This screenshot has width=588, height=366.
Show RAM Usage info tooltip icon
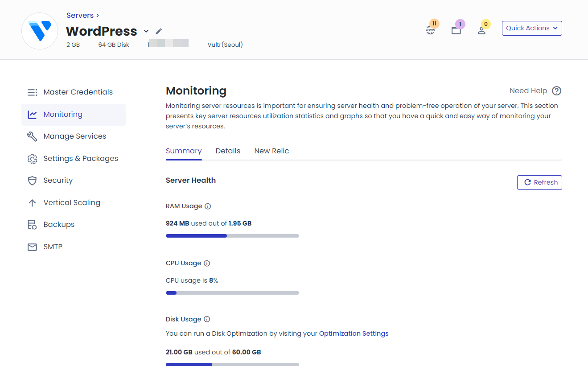(x=208, y=206)
